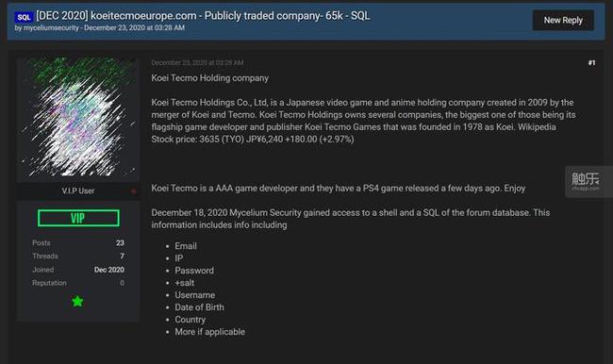Click the Joined Dec 2020 value
Viewport: 613px width, 364px height.
(x=109, y=270)
